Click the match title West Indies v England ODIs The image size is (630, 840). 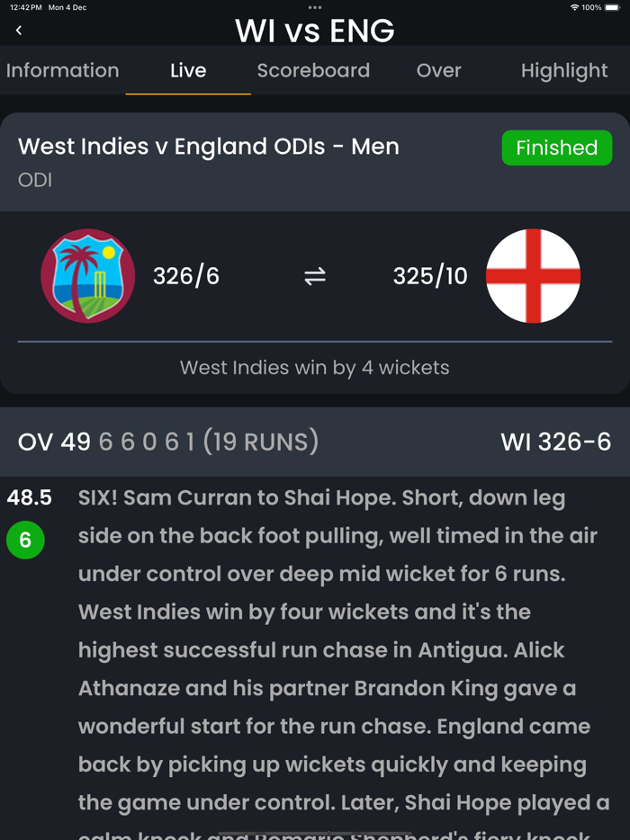208,147
